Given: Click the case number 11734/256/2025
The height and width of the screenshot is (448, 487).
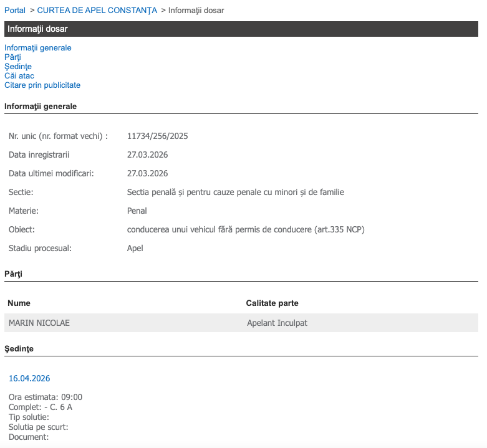Looking at the screenshot, I should coord(157,136).
